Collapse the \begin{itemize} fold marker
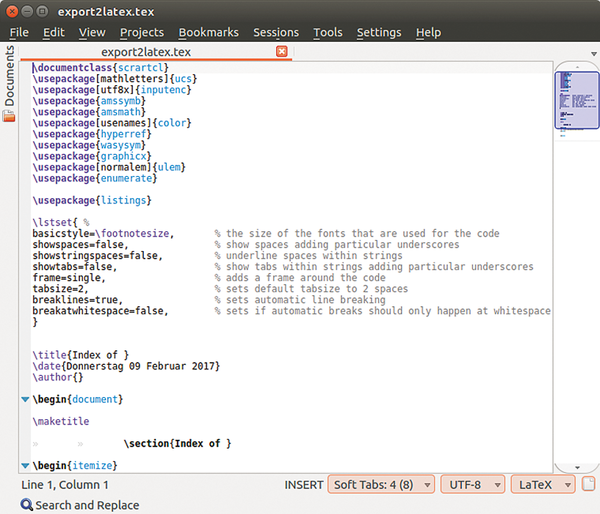Screen dimensions: 600x514 point(25,466)
